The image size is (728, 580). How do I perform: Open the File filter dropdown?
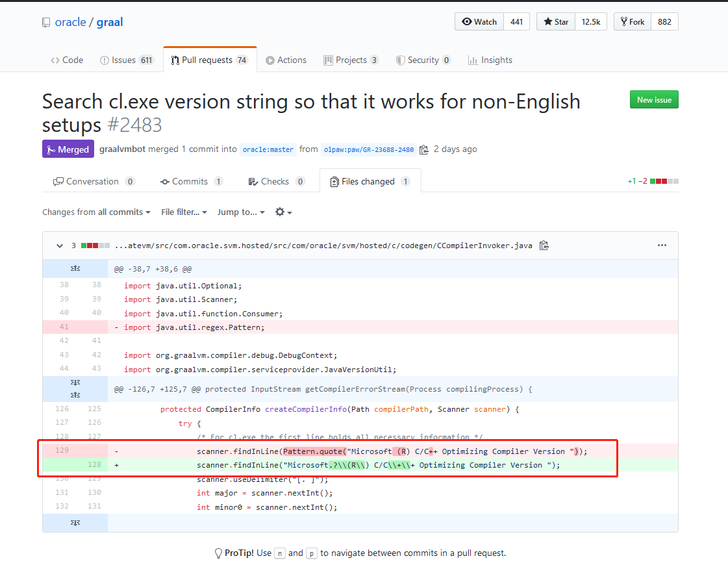(184, 212)
